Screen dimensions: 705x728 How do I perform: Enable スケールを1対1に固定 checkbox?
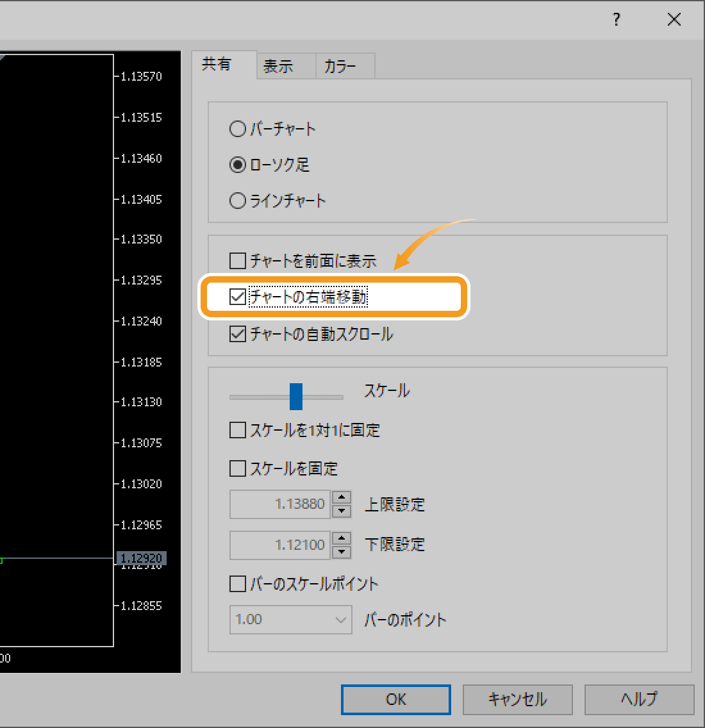[x=238, y=430]
